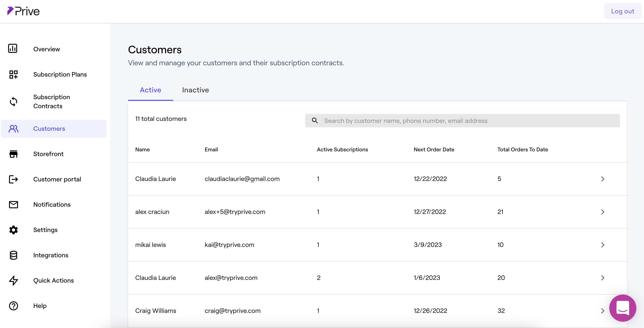
Task: Select the Active customers tab
Action: coord(150,90)
